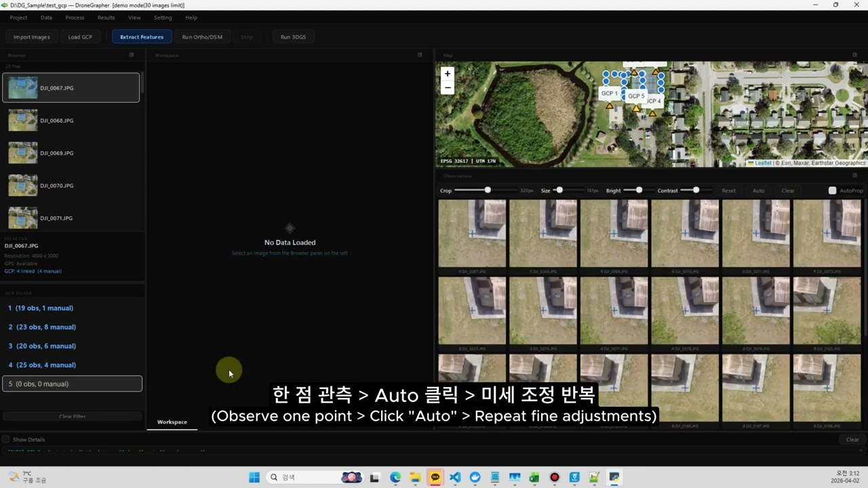Enable the AutoProp checkbox

click(x=832, y=190)
